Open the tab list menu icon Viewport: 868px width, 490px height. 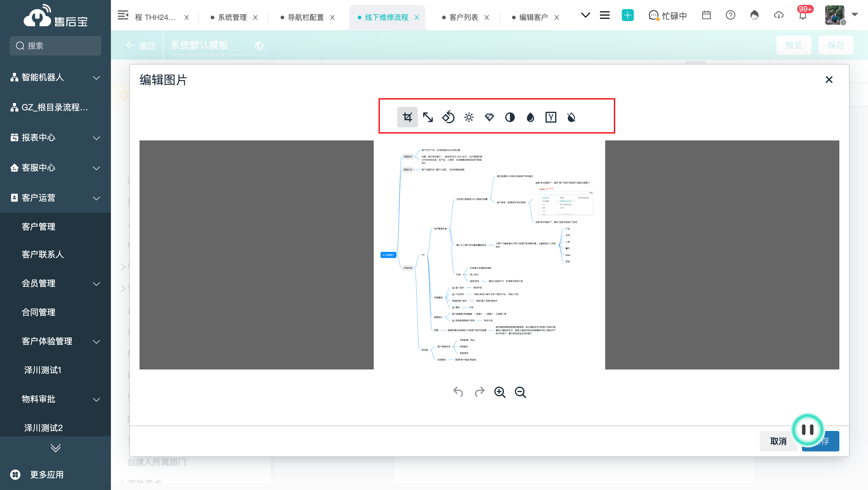coord(605,15)
